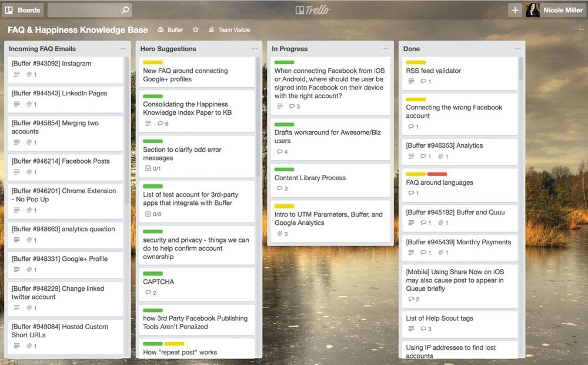Open the Boards menu button
Image resolution: width=588 pixels, height=365 pixels.
pyautogui.click(x=23, y=10)
